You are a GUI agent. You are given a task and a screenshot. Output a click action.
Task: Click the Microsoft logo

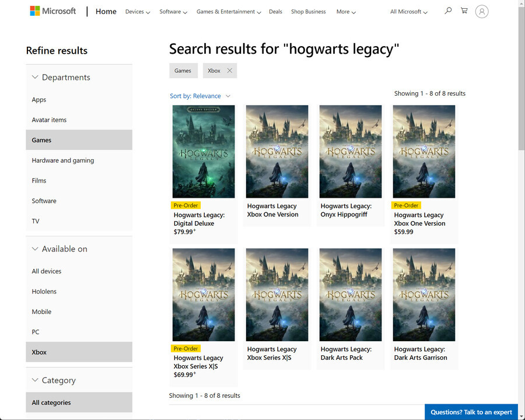pyautogui.click(x=53, y=11)
